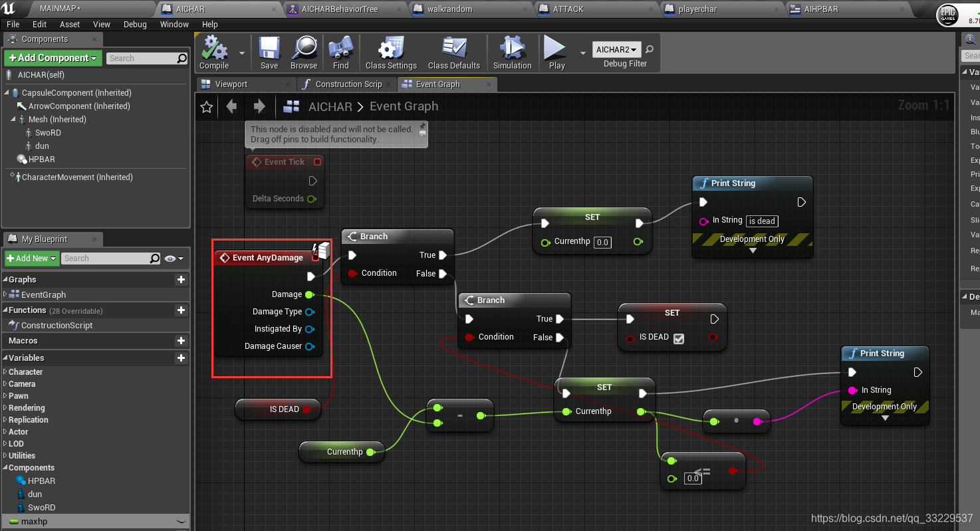
Task: Toggle the IS DEAD checkbox in SET node
Action: click(678, 338)
